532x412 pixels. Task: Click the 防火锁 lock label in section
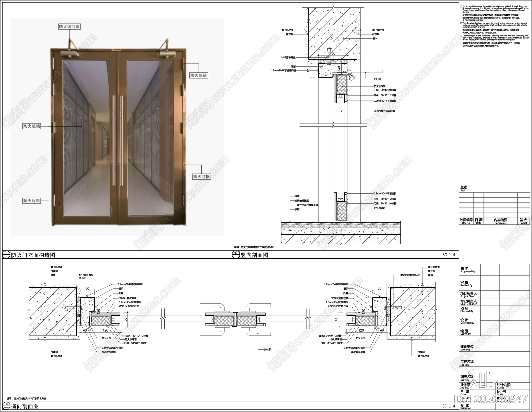coord(268,350)
